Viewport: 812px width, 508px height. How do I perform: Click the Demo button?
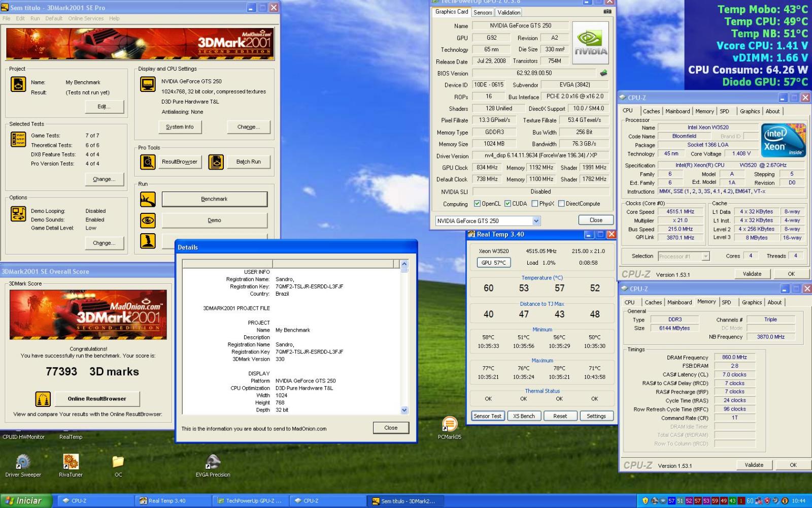(x=214, y=220)
